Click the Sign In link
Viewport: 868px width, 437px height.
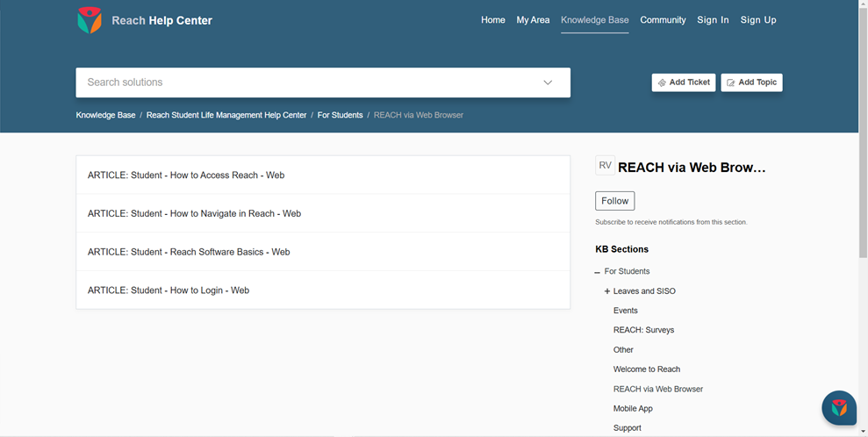[x=713, y=20]
